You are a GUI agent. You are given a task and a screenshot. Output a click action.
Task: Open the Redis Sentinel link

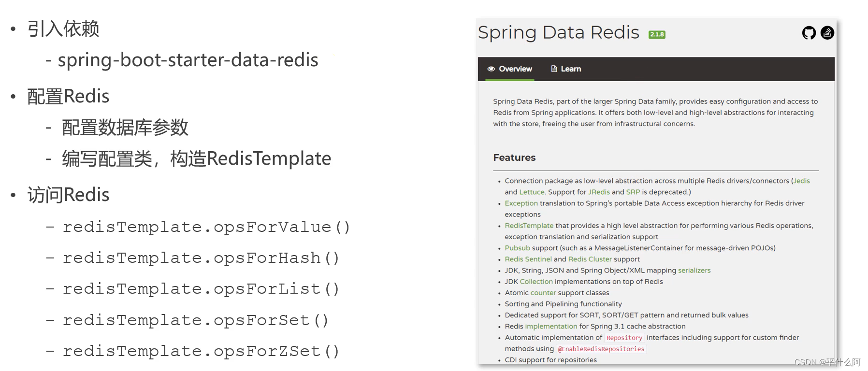pyautogui.click(x=528, y=259)
